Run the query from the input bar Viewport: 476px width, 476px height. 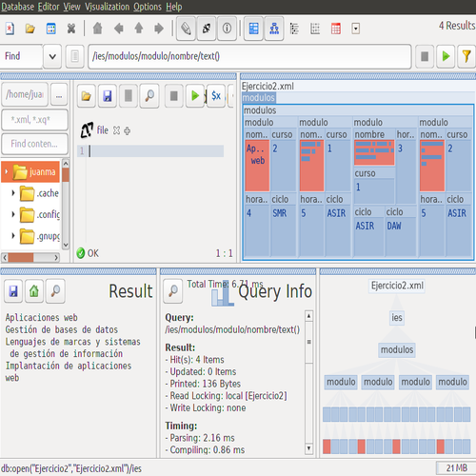(446, 57)
